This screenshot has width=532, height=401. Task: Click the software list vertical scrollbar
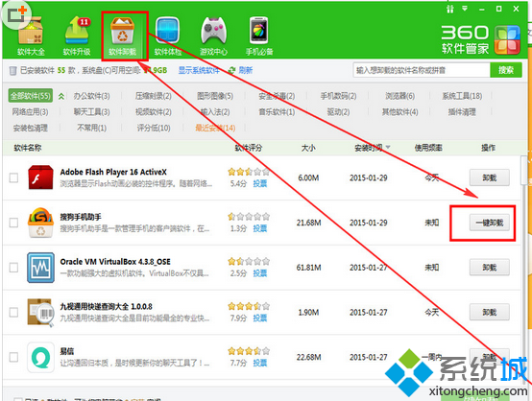[524, 170]
